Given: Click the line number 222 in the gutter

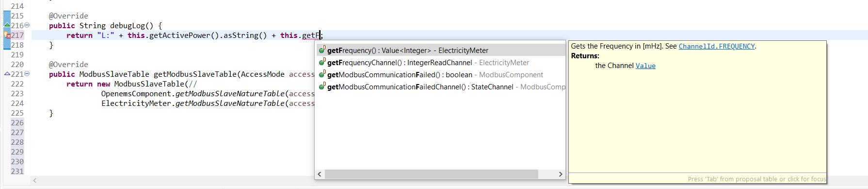Looking at the screenshot, I should (x=17, y=84).
